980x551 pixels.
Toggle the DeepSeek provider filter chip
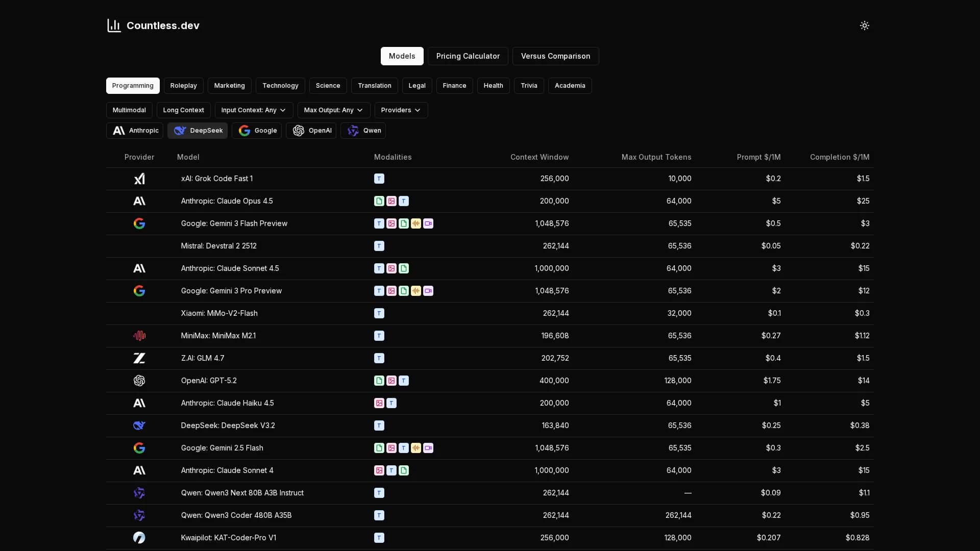tap(198, 131)
